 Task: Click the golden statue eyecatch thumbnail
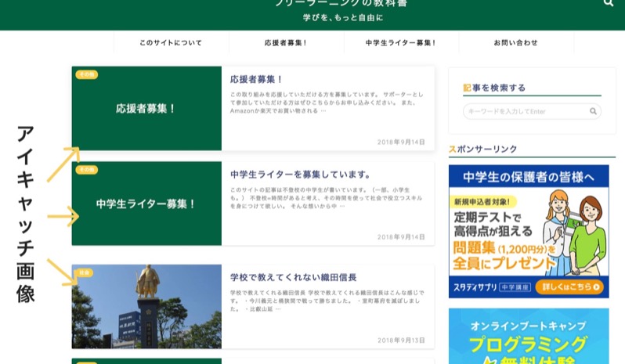(x=146, y=307)
